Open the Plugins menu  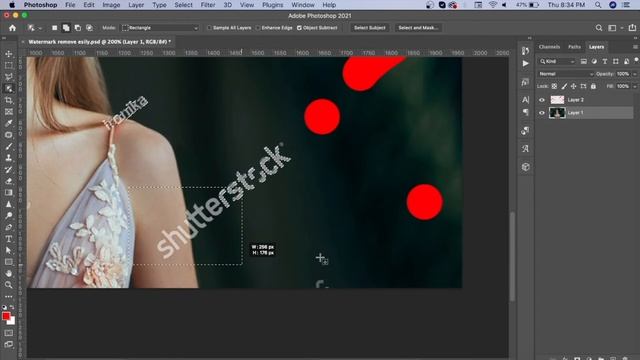coord(273,5)
